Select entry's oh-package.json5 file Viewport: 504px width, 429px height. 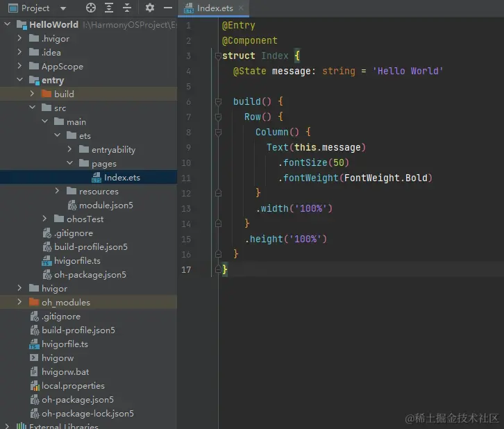coord(90,275)
